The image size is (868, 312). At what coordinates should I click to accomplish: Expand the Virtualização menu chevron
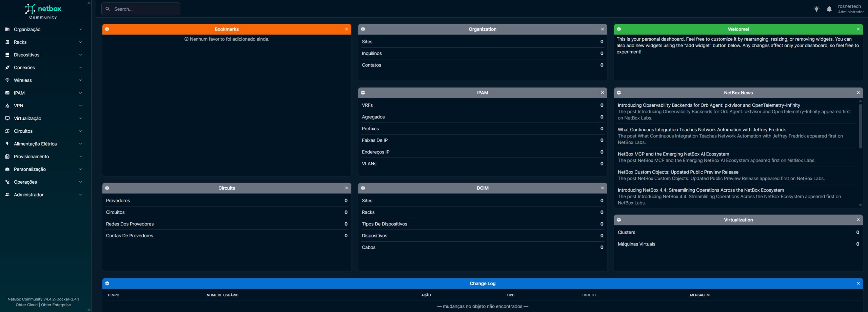pos(80,118)
